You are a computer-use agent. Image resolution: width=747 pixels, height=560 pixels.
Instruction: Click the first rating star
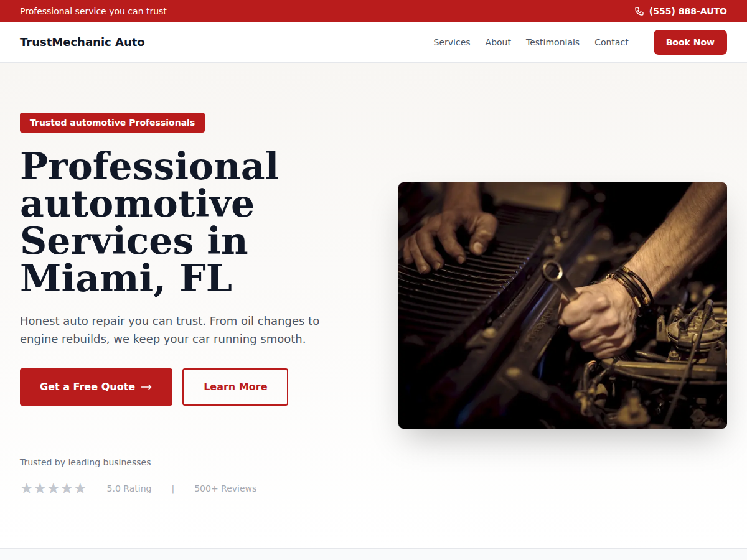click(26, 488)
